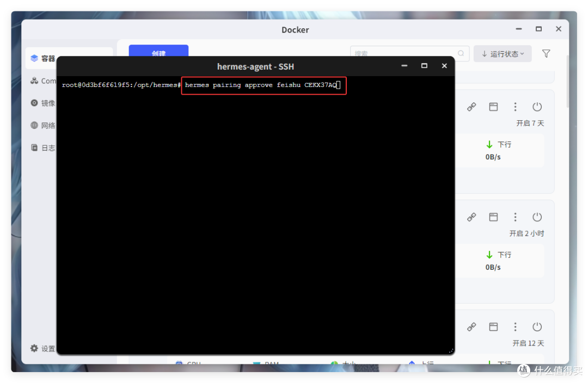
Task: Toggle power of container running 12 天
Action: tap(537, 327)
